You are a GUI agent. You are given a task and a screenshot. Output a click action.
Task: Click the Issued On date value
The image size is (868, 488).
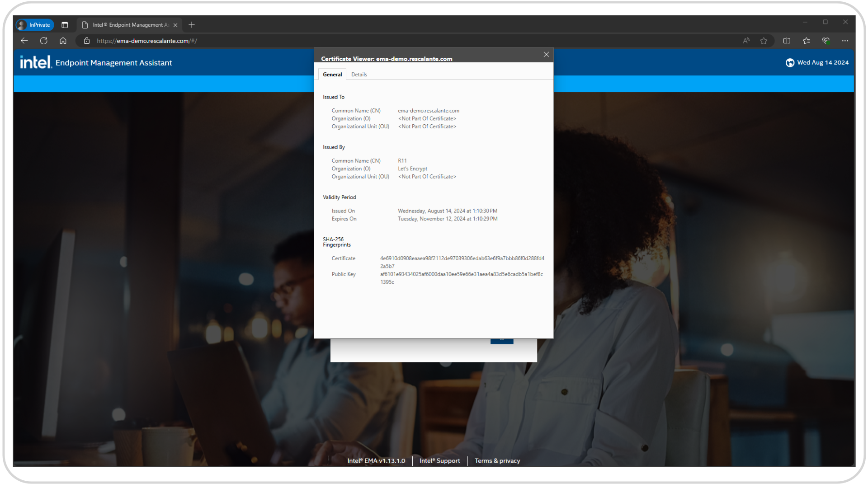pos(448,211)
